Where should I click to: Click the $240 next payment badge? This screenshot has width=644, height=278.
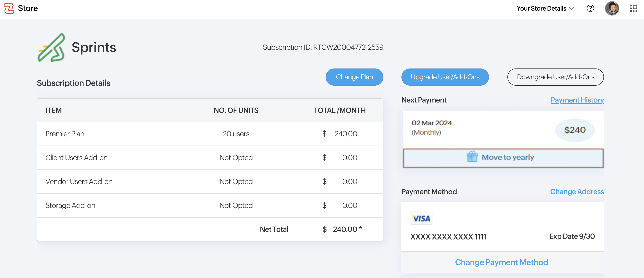[x=575, y=130]
